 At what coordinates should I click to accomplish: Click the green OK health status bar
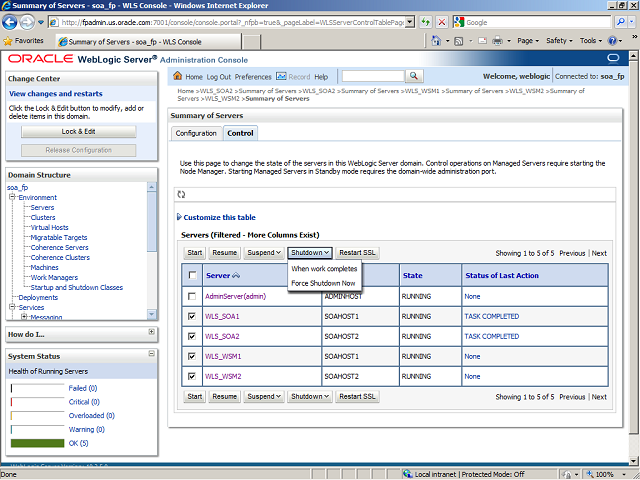point(36,443)
